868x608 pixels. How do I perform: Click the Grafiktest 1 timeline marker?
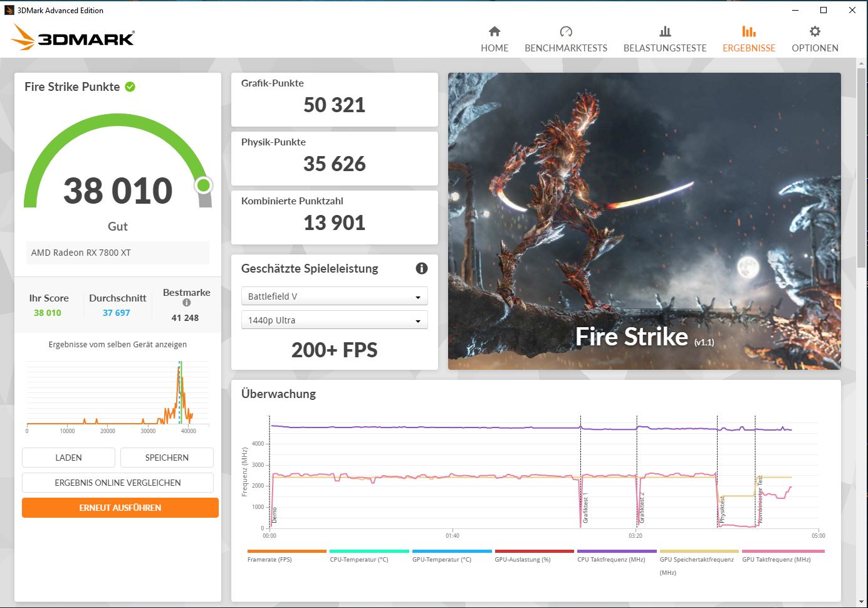coord(585,508)
